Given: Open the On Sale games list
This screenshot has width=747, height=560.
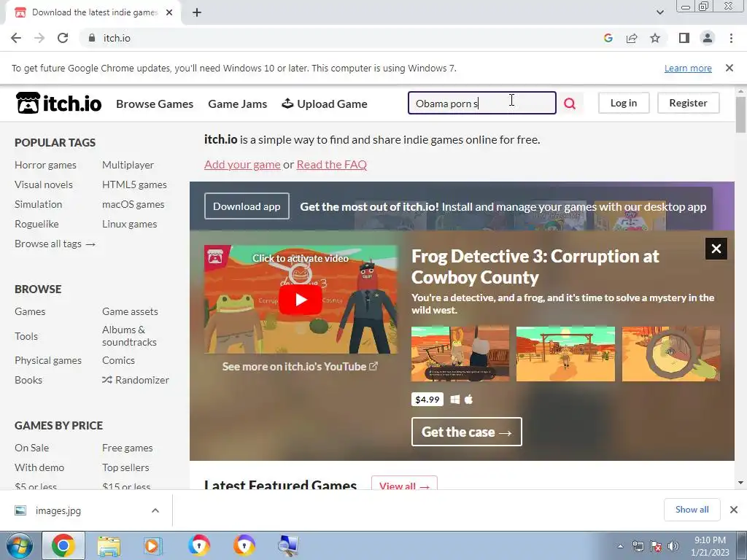Looking at the screenshot, I should (31, 448).
